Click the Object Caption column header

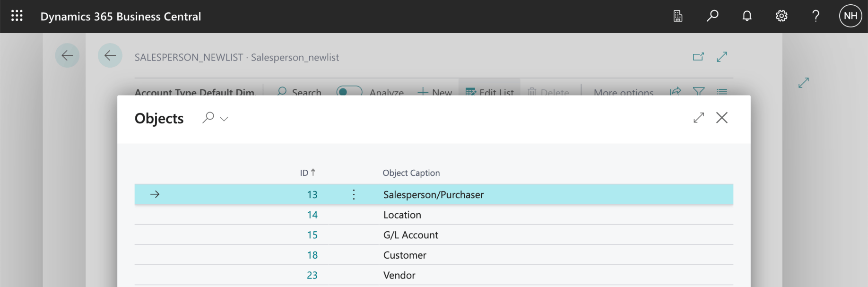[x=411, y=173]
